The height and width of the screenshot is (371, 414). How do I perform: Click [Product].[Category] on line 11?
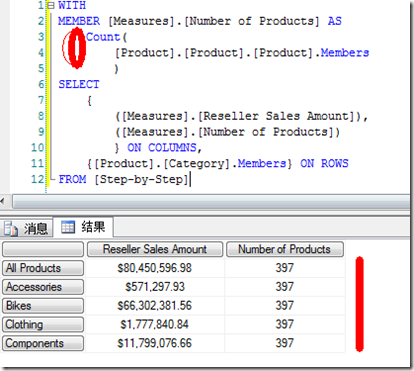162,163
